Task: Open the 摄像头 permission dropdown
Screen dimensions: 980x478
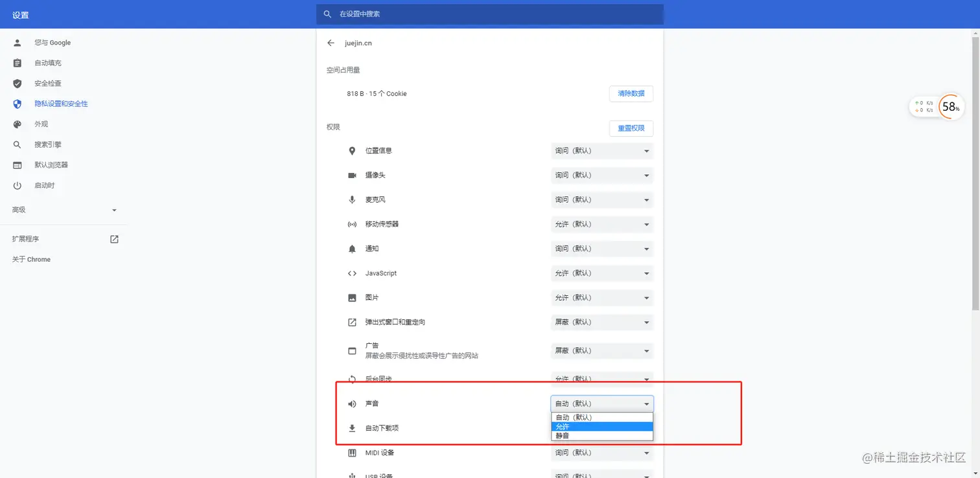Action: point(601,176)
